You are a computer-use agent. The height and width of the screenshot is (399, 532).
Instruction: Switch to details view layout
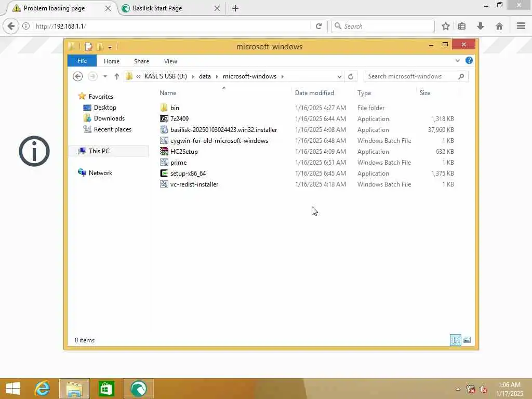click(455, 340)
